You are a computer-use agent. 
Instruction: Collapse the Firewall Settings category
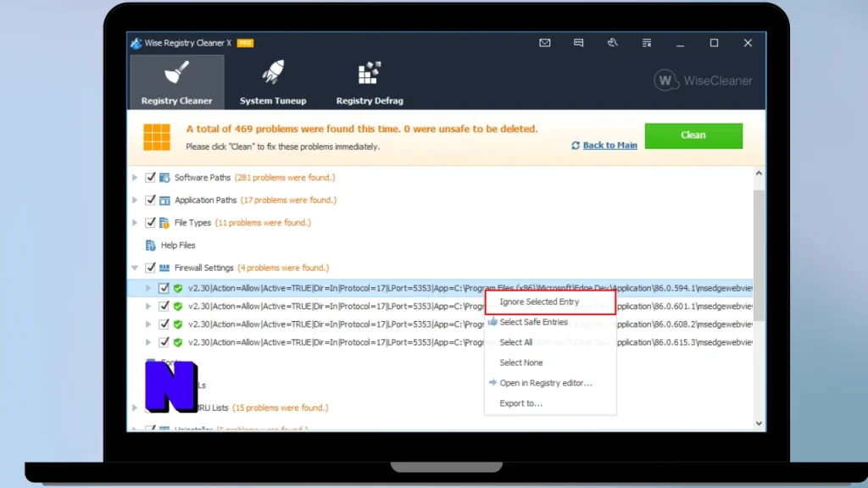pyautogui.click(x=135, y=268)
